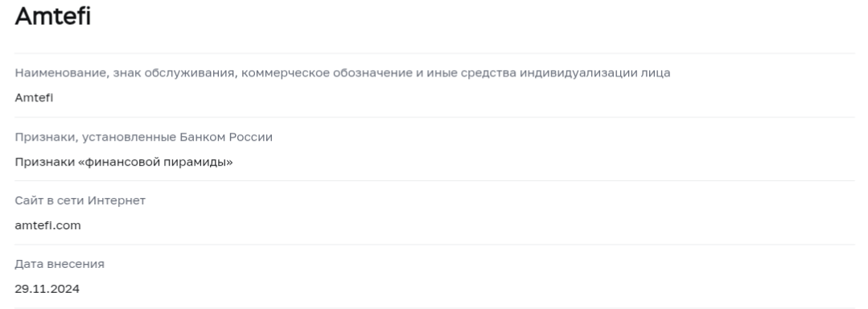Screen dimensions: 868x309
Task: Click the words "знак обслуживания"
Action: (x=175, y=73)
